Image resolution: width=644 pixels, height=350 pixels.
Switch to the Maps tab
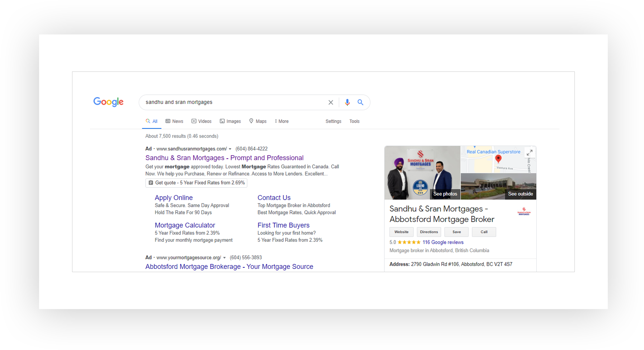tap(258, 121)
